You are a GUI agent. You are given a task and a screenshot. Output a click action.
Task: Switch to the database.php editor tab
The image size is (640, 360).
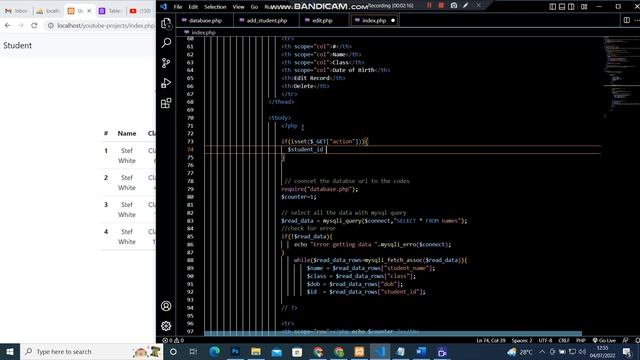pyautogui.click(x=205, y=20)
